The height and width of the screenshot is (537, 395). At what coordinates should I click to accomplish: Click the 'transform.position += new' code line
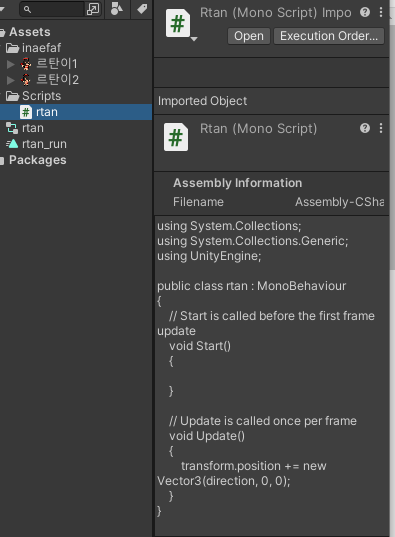coord(254,466)
